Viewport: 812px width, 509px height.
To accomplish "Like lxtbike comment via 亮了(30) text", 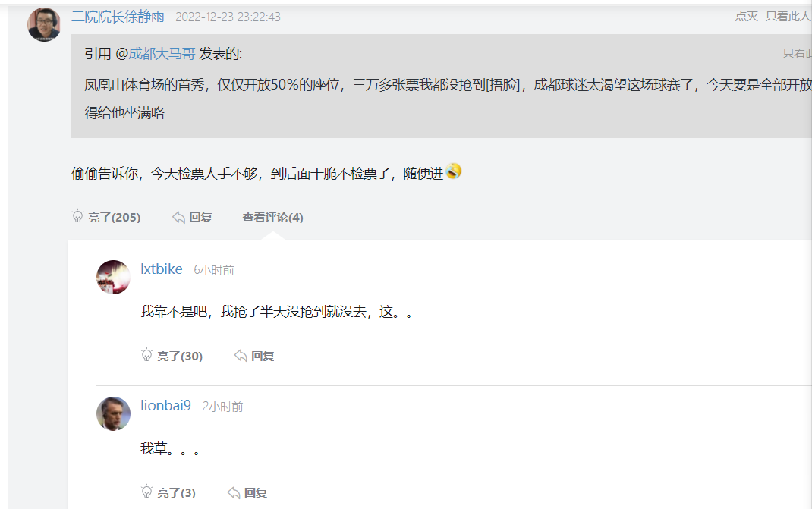I will tap(180, 356).
